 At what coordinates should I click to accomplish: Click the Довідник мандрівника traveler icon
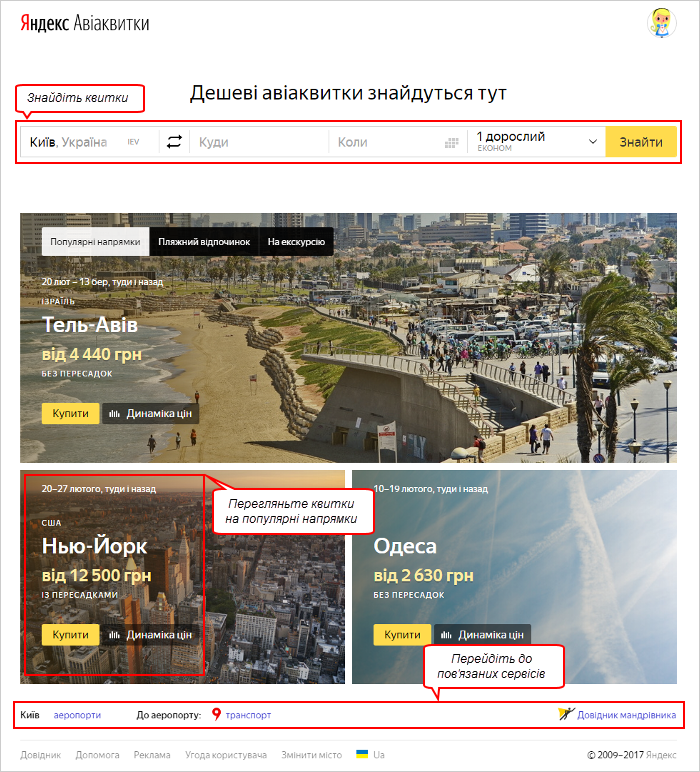566,714
